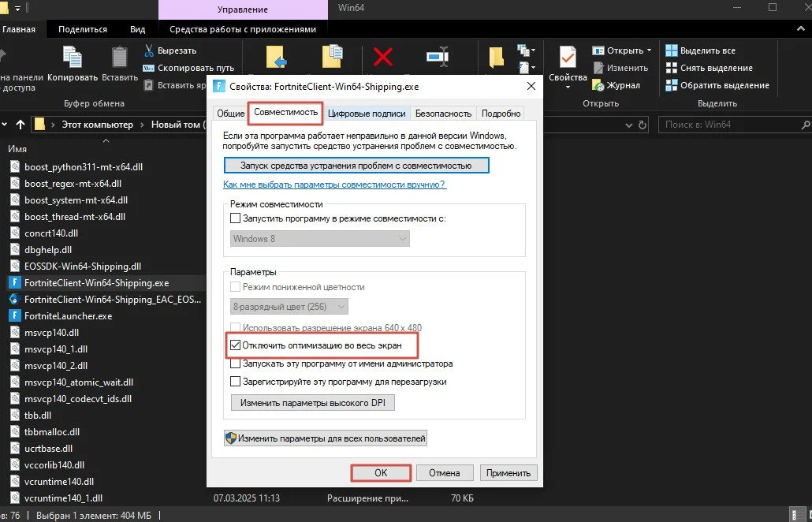Check Запускать эту программу от имени администратора
Screen dimensions: 812x522
(235, 364)
